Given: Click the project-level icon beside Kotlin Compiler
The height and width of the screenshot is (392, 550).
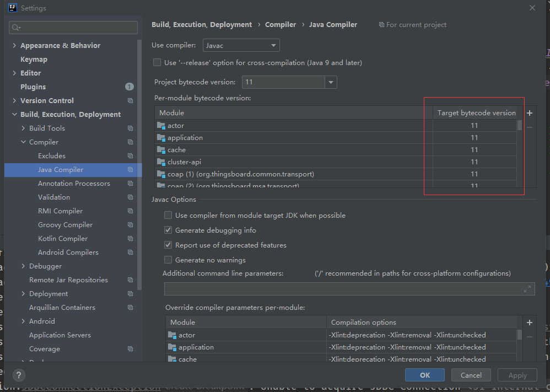Looking at the screenshot, I should click(x=130, y=239).
